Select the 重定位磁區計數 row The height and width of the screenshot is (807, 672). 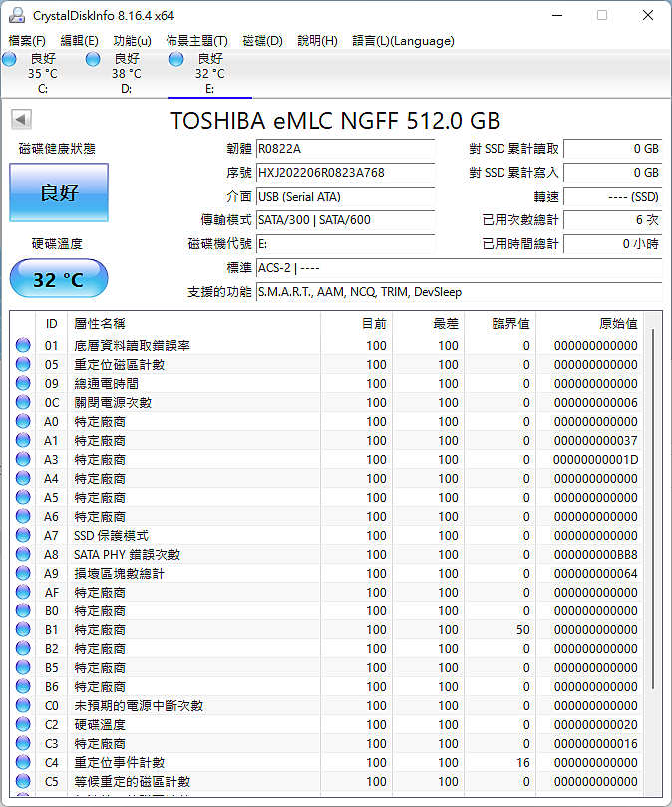pyautogui.click(x=328, y=364)
